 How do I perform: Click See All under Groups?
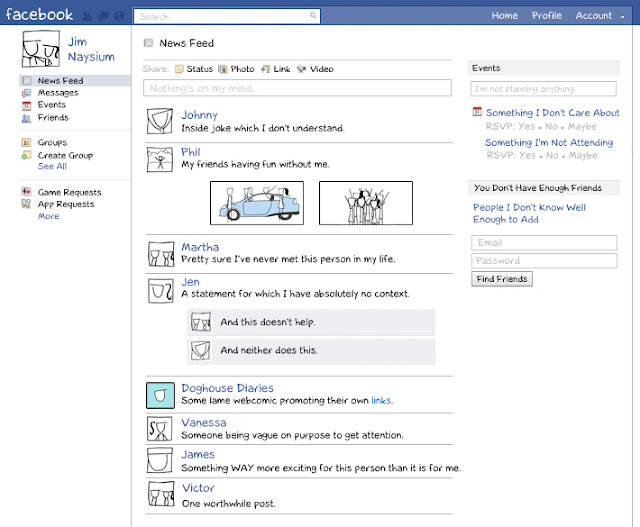52,166
